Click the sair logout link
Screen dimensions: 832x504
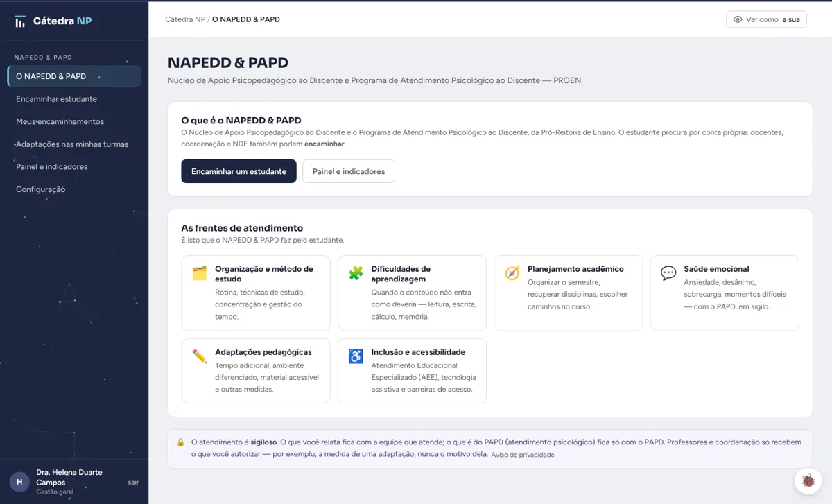133,482
